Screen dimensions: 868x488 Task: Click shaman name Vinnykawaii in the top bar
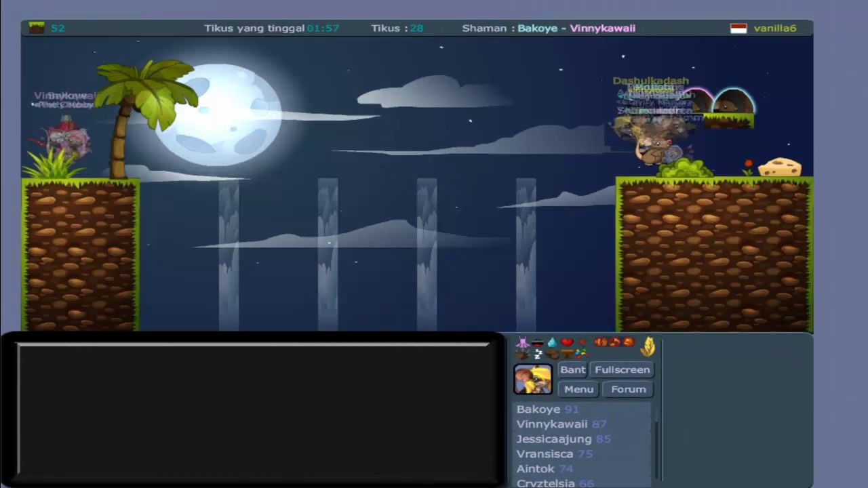[602, 28]
